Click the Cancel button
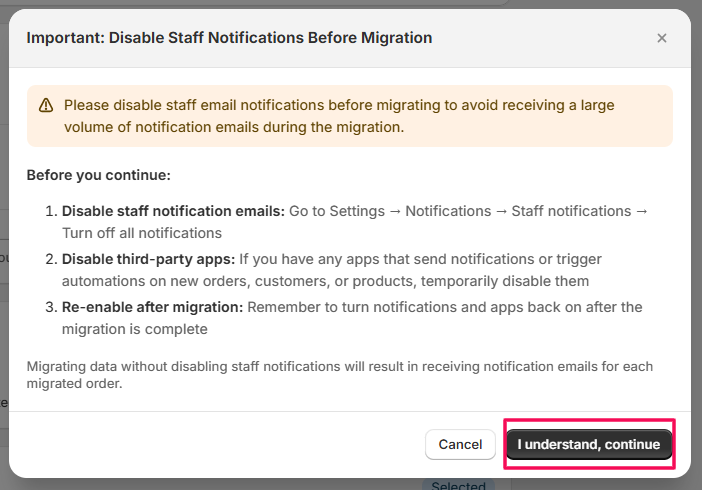This screenshot has height=490, width=702. pos(460,444)
